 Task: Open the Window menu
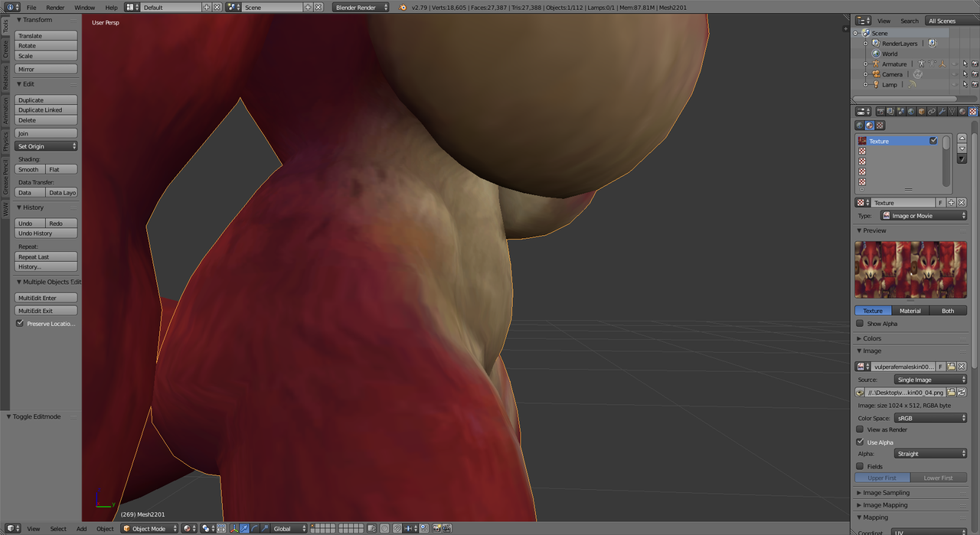pos(84,8)
